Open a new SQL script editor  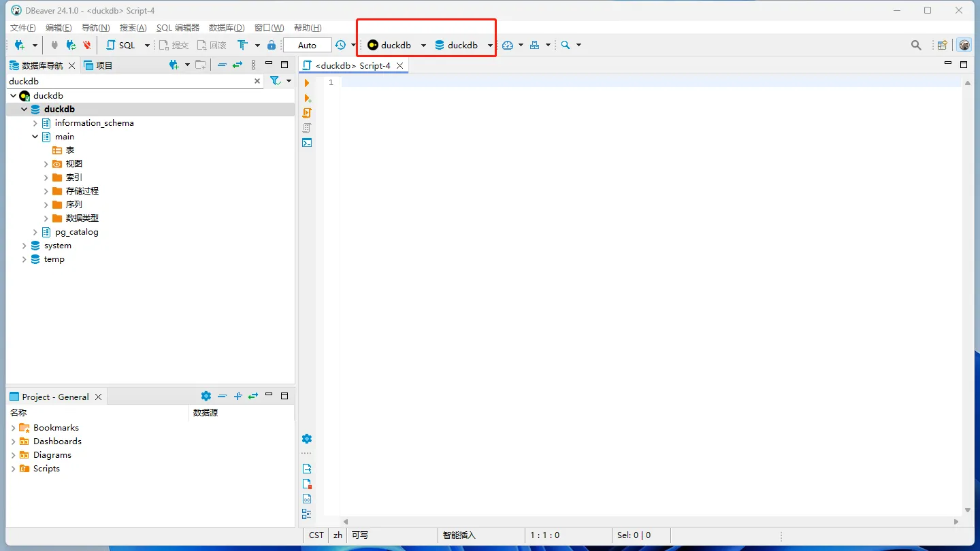point(120,45)
